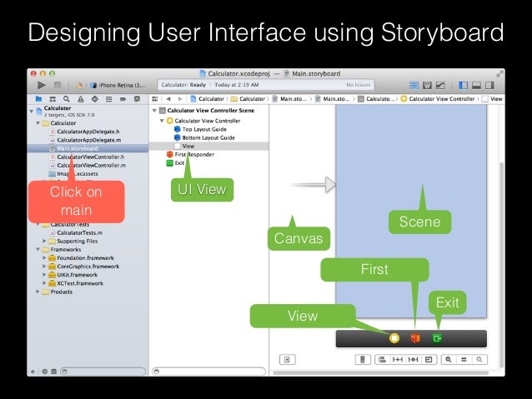Select Bottom Layout Guide in outline

pyautogui.click(x=204, y=137)
